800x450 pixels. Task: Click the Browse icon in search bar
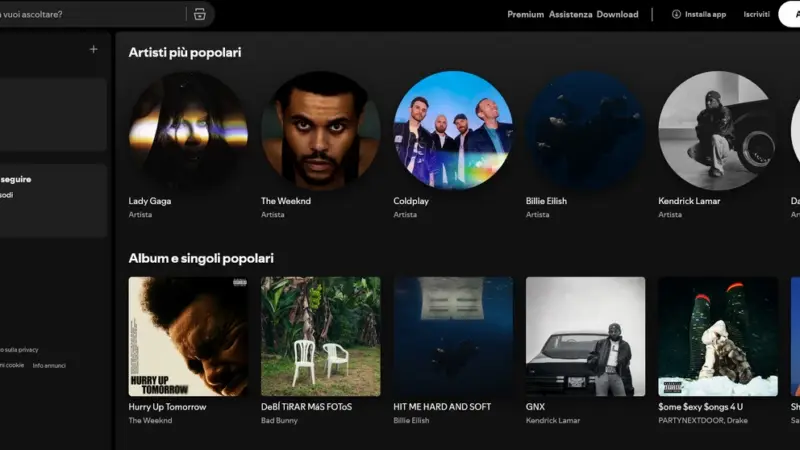(199, 14)
